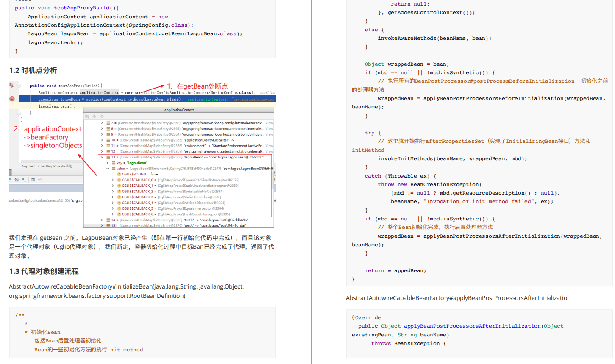Open View link on entry 7 row
Image resolution: width=615 pixels, height=364 pixels.
(269, 123)
